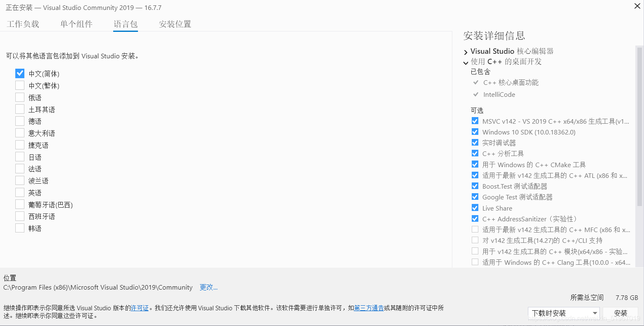
Task: Click the 7.78 GB total space value
Action: tap(627, 297)
